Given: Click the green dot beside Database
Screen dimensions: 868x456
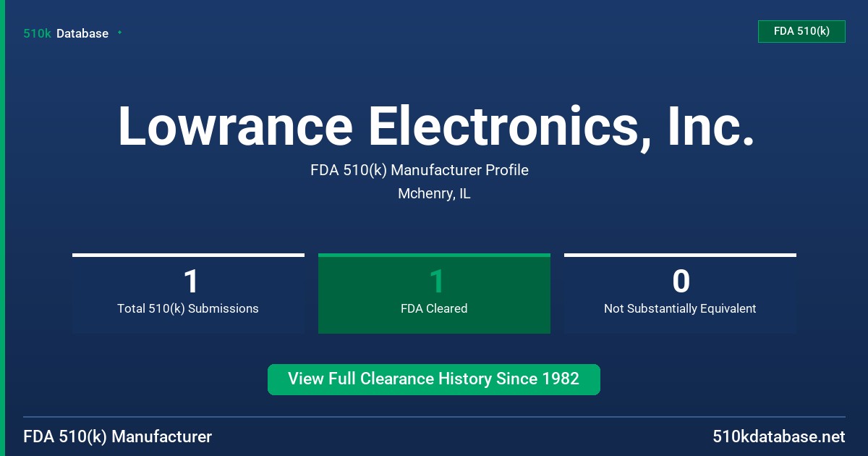Looking at the screenshot, I should click(x=119, y=33).
